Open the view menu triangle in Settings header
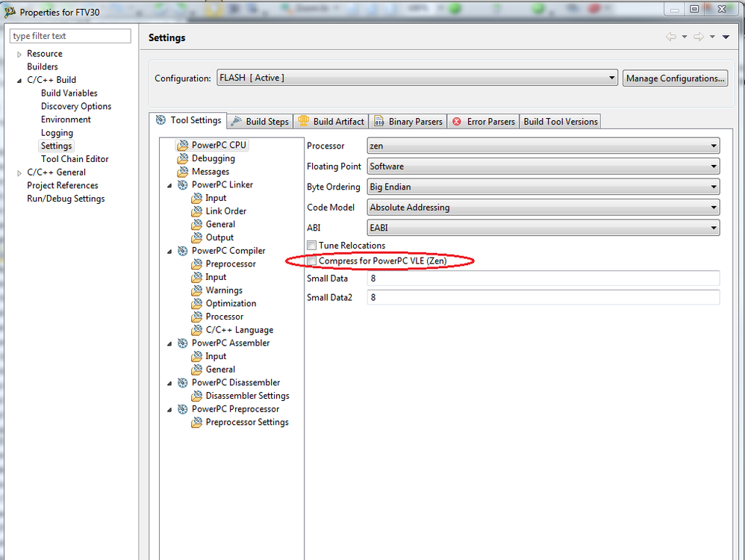This screenshot has height=560, width=745. click(x=726, y=37)
